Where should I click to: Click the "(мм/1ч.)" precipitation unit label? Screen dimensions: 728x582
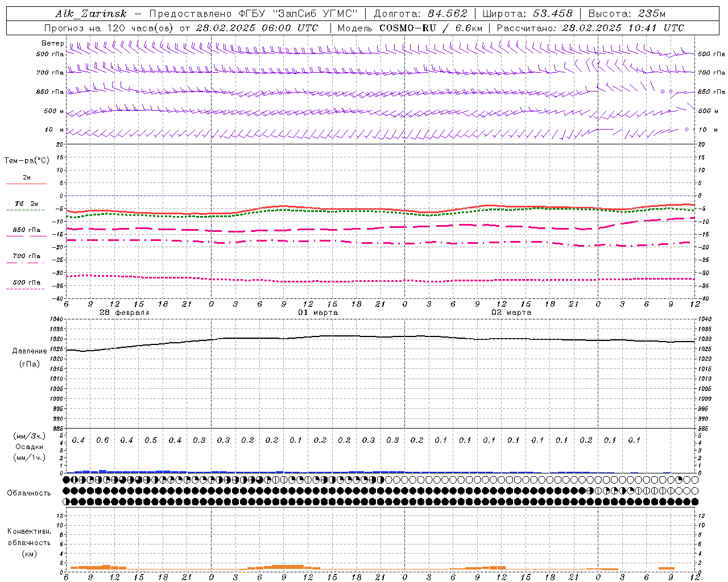(30, 458)
